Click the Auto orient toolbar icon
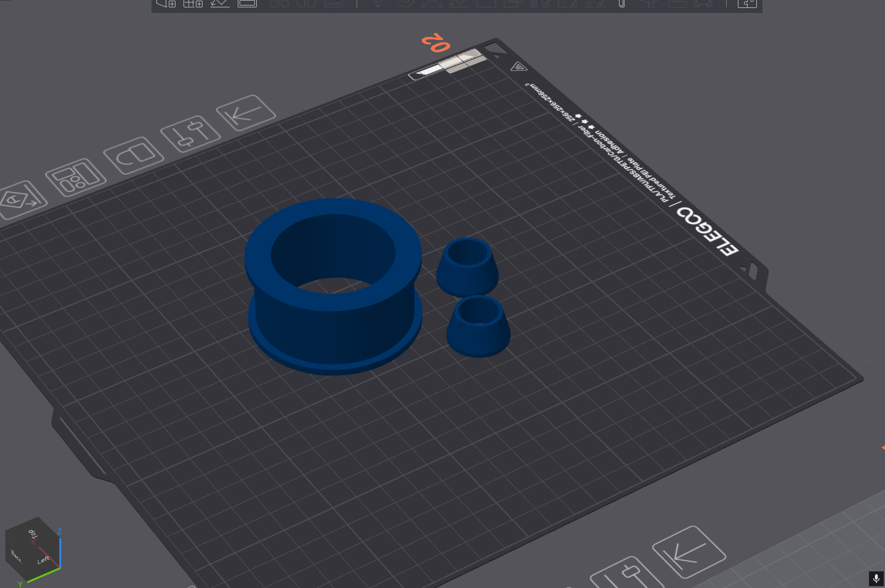885x588 pixels. [x=220, y=3]
